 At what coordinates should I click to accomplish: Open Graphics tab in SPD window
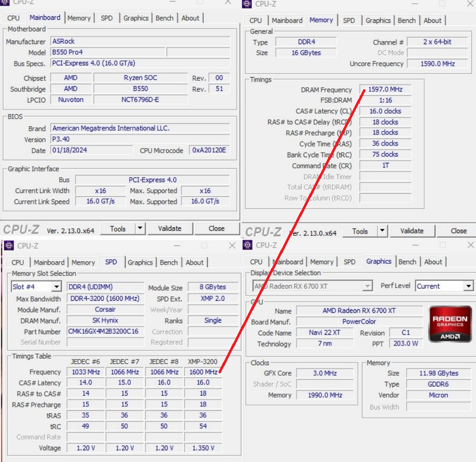click(x=140, y=262)
